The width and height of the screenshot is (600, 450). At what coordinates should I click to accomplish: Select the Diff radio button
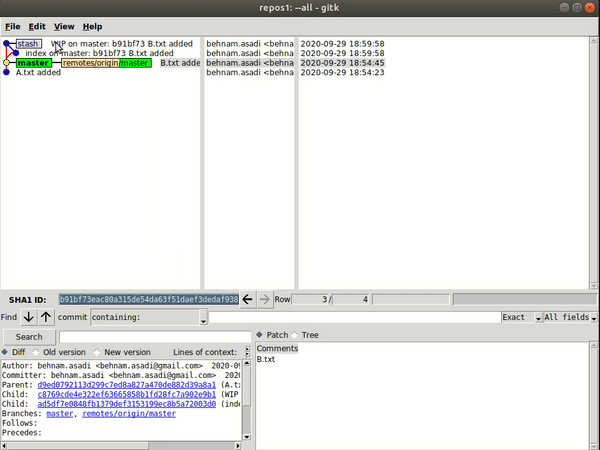pos(6,352)
